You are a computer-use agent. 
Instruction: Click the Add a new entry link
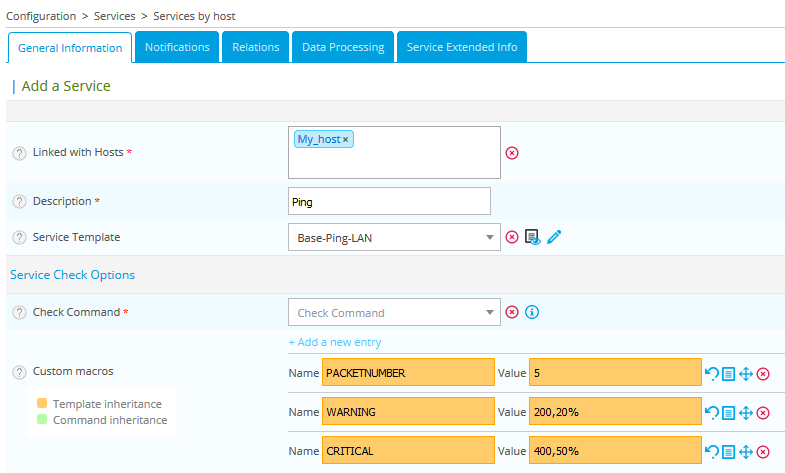pos(335,342)
